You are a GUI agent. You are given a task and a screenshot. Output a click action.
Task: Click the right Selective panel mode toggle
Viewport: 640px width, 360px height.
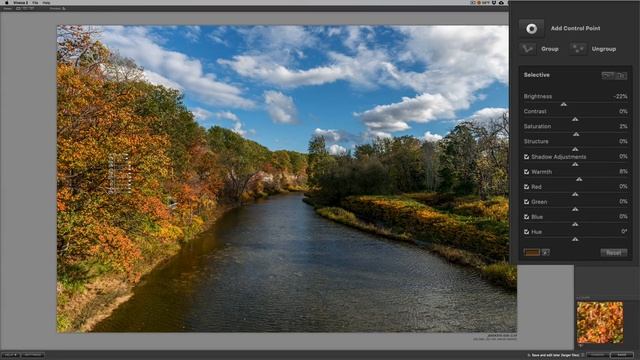(x=621, y=76)
